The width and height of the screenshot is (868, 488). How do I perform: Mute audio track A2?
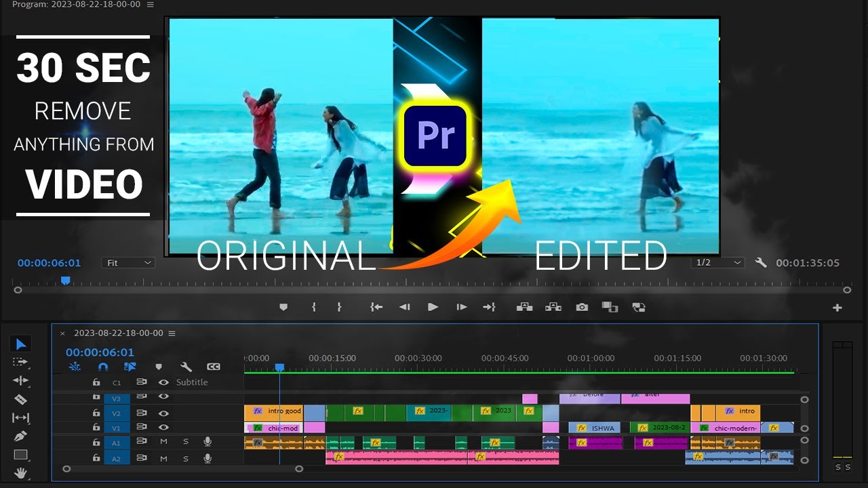(x=163, y=459)
